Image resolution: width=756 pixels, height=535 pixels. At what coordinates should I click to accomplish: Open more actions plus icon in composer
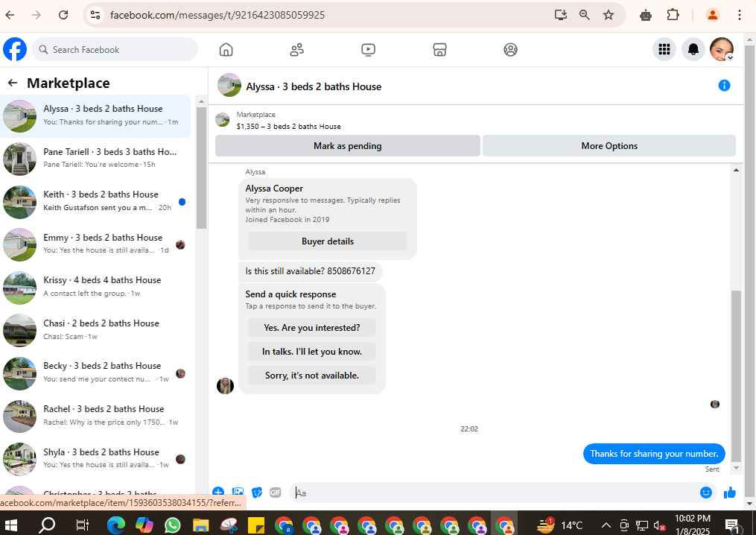[218, 492]
